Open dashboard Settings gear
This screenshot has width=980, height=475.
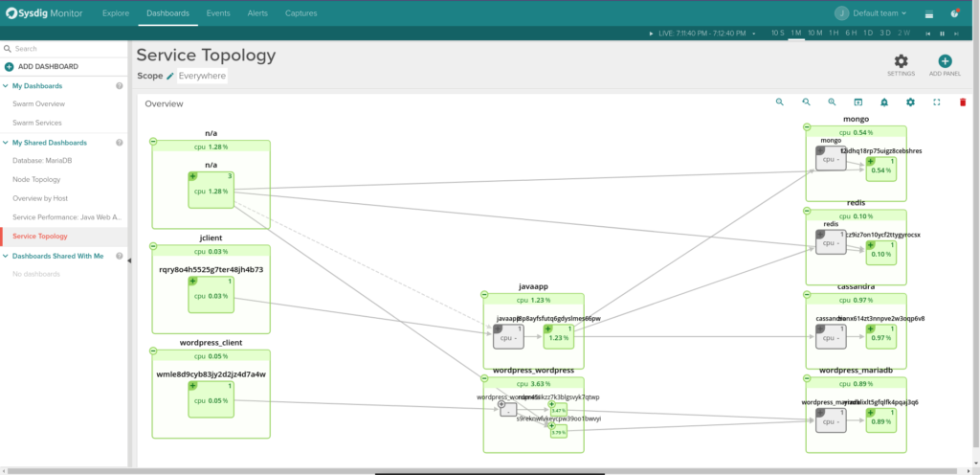point(901,61)
